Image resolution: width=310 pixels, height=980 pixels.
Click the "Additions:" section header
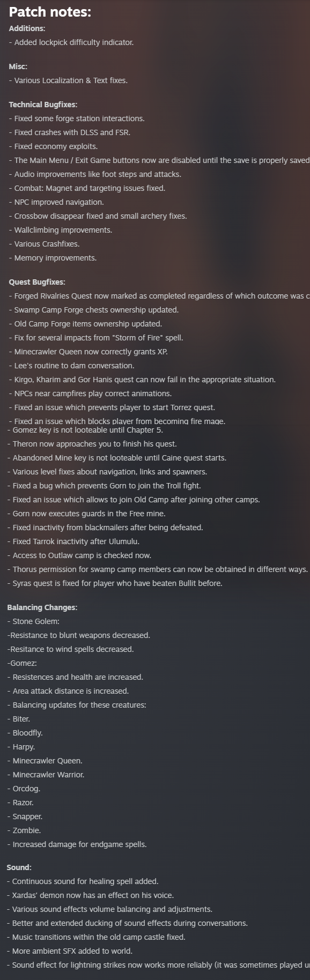[x=27, y=28]
